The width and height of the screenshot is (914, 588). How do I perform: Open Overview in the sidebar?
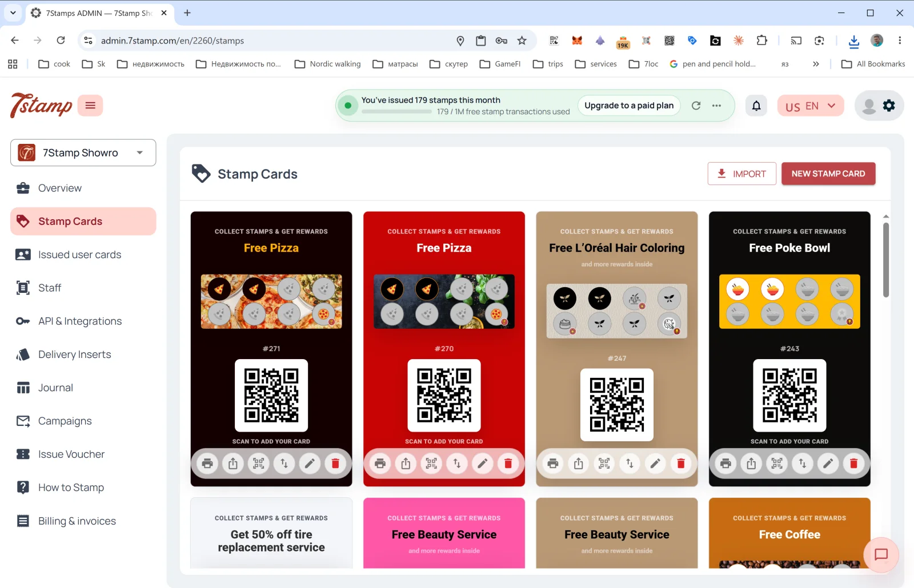(x=83, y=188)
